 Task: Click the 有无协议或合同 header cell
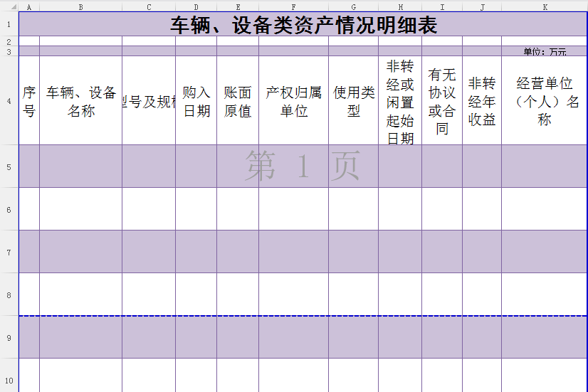pyautogui.click(x=441, y=101)
